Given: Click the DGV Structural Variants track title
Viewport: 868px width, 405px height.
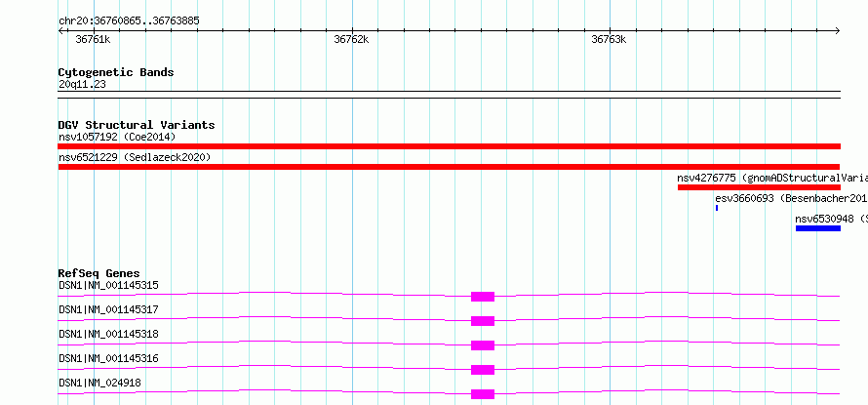Looking at the screenshot, I should (137, 125).
